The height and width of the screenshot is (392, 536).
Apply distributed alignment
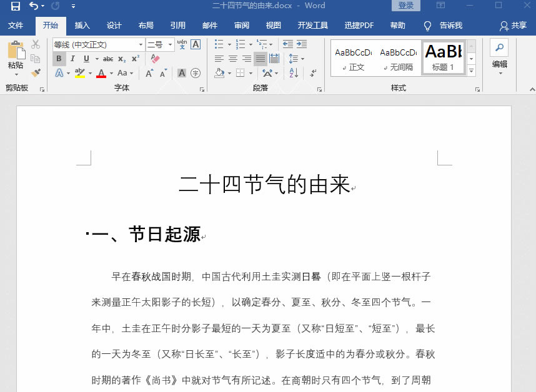[x=274, y=59]
